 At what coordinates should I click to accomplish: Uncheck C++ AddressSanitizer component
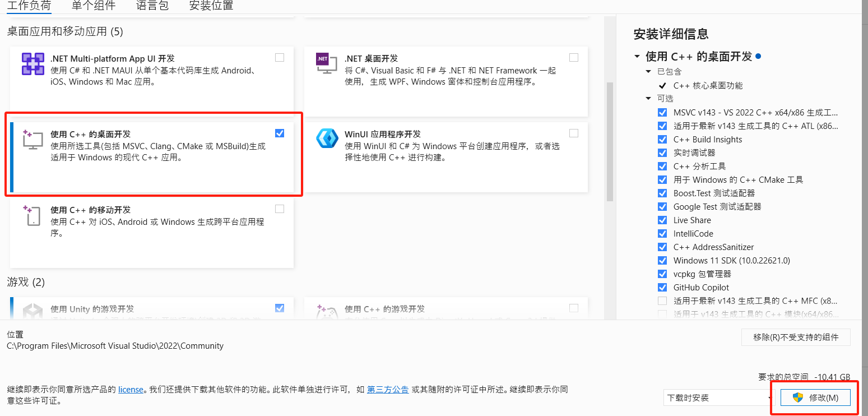(662, 247)
